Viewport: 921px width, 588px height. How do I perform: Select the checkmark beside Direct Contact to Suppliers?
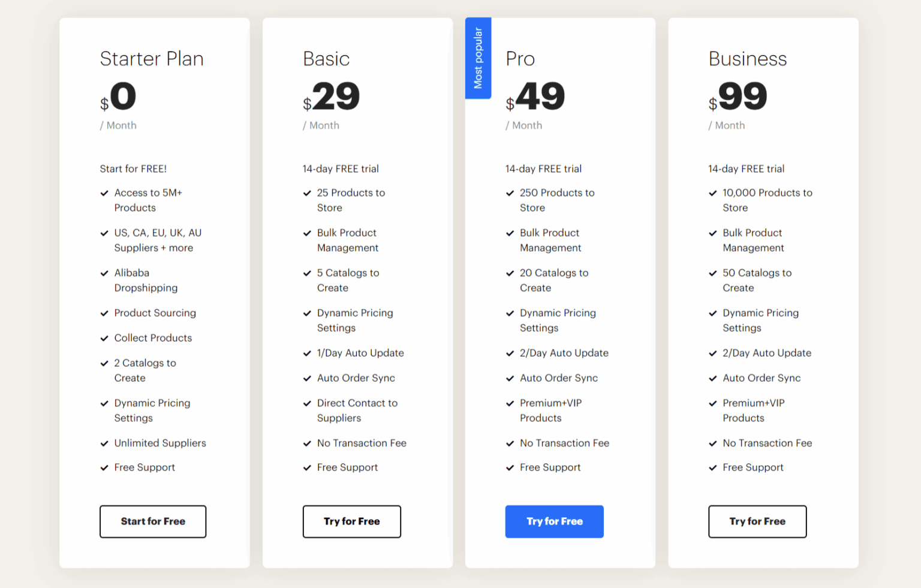tap(307, 403)
